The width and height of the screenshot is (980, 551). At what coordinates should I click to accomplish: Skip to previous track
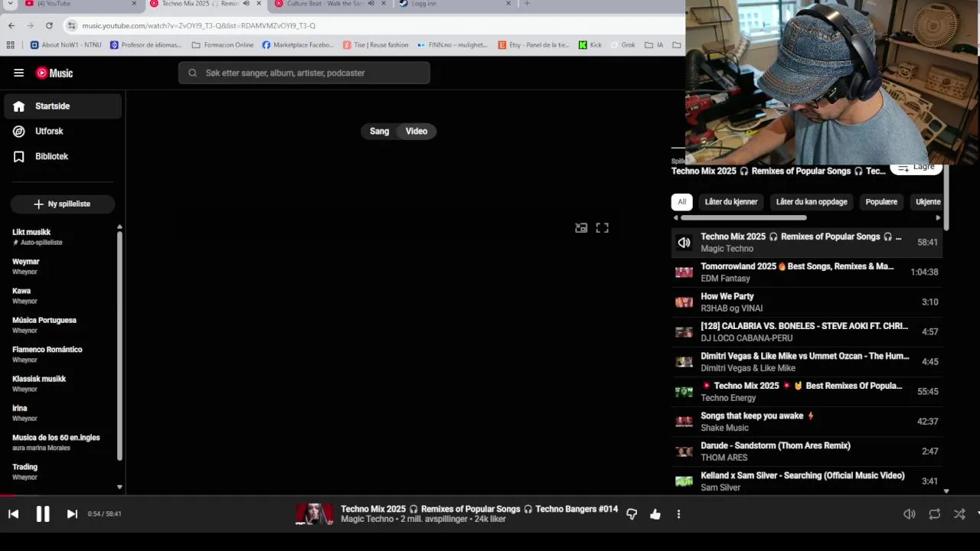[x=13, y=514]
